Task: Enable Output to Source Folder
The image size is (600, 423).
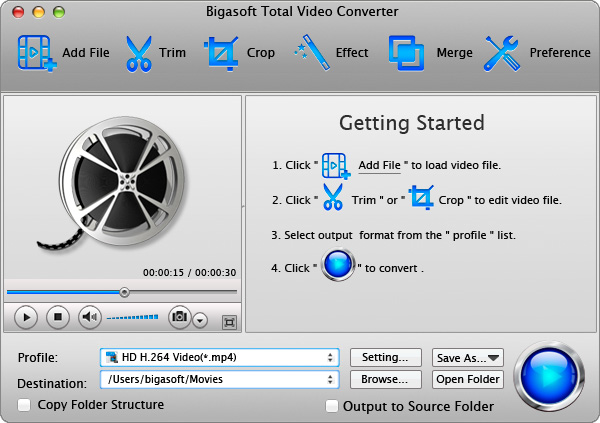Action: pos(332,406)
